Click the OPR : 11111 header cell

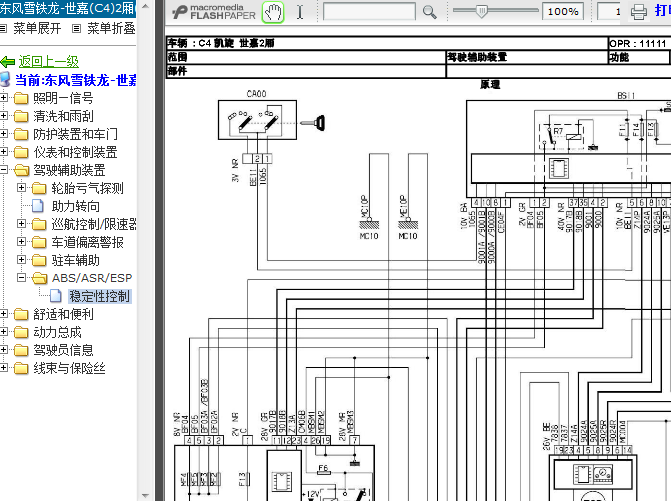(x=639, y=43)
